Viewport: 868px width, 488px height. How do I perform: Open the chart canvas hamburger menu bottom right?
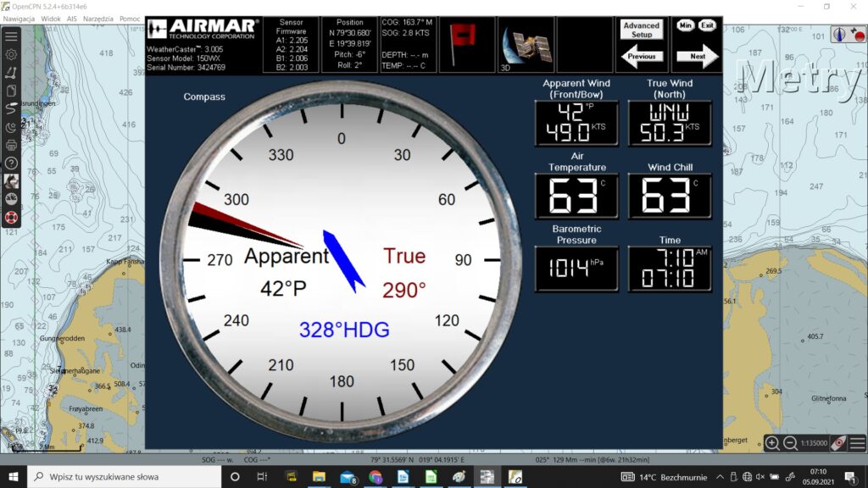tap(858, 442)
